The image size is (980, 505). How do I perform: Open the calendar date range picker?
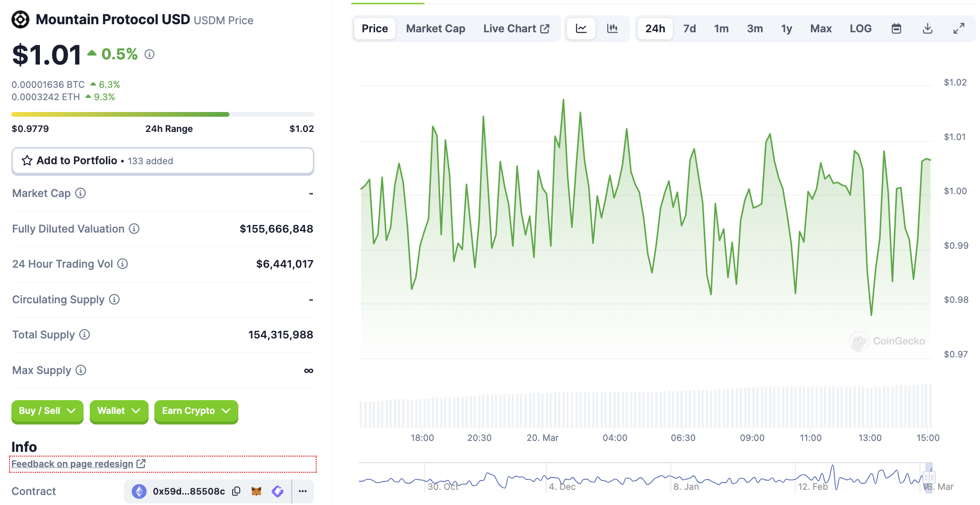(x=896, y=28)
